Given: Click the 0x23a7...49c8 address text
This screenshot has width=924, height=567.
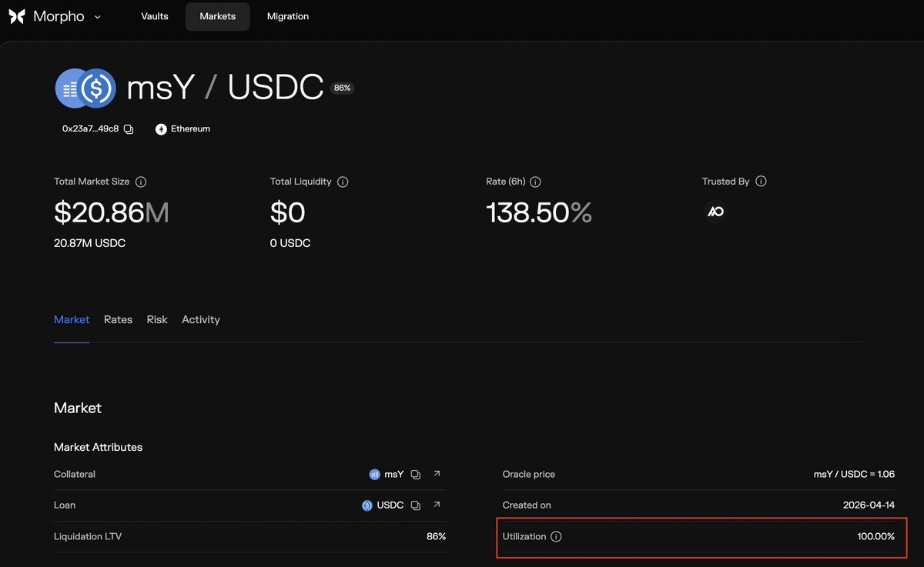Looking at the screenshot, I should [x=90, y=129].
